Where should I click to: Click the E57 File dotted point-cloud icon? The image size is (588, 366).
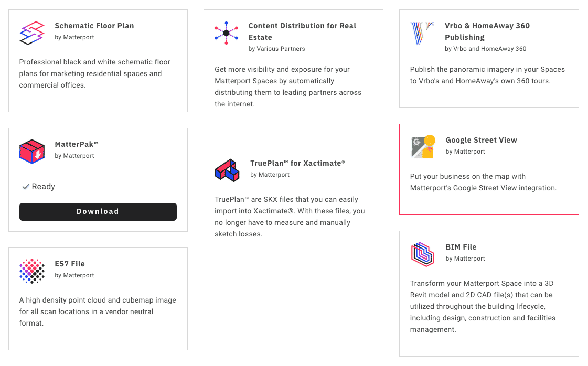[x=32, y=271]
